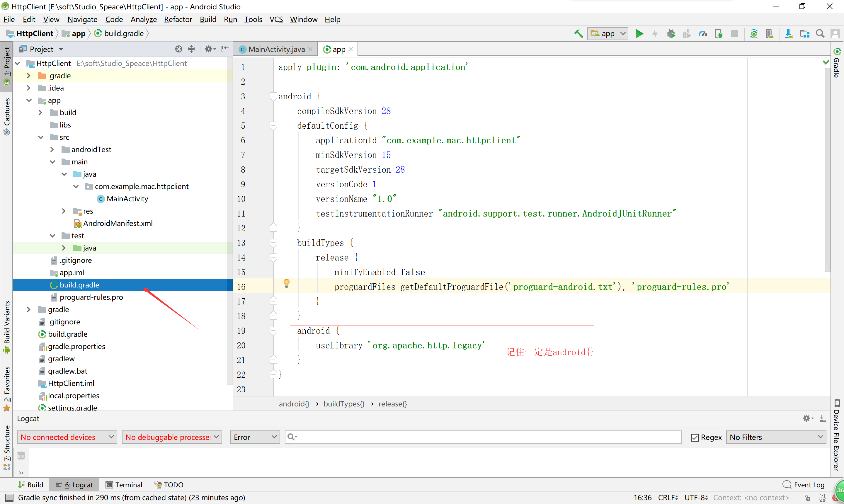Open the AVD Manager icon
The width and height of the screenshot is (844, 504).
[770, 34]
